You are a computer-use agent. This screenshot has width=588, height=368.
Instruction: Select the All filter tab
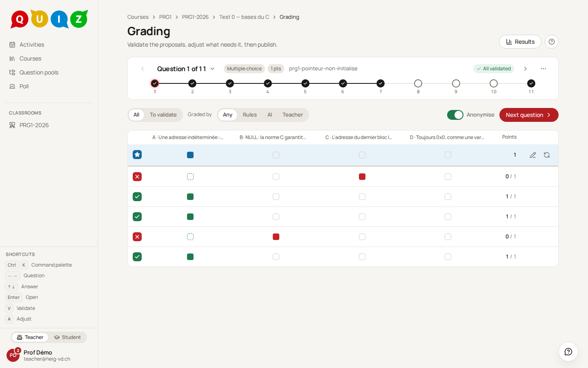tap(136, 115)
